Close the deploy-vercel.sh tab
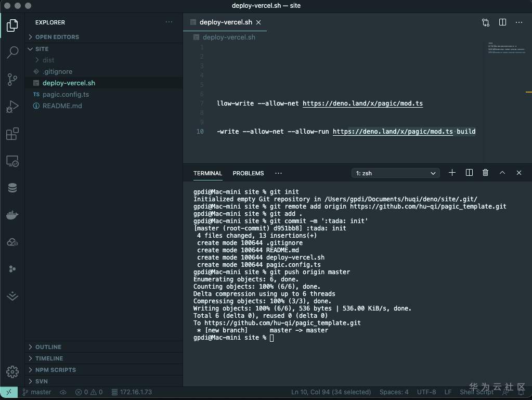 (x=258, y=22)
